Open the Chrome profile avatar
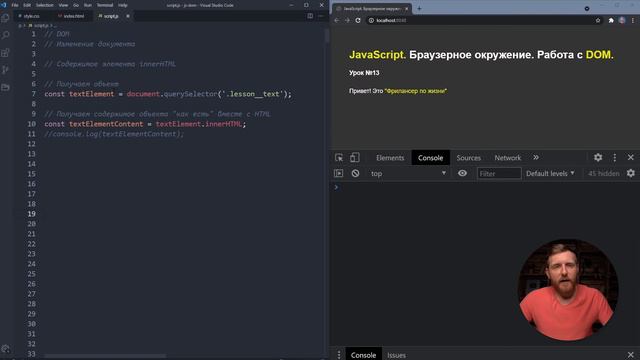Image resolution: width=640 pixels, height=360 pixels. pyautogui.click(x=622, y=20)
